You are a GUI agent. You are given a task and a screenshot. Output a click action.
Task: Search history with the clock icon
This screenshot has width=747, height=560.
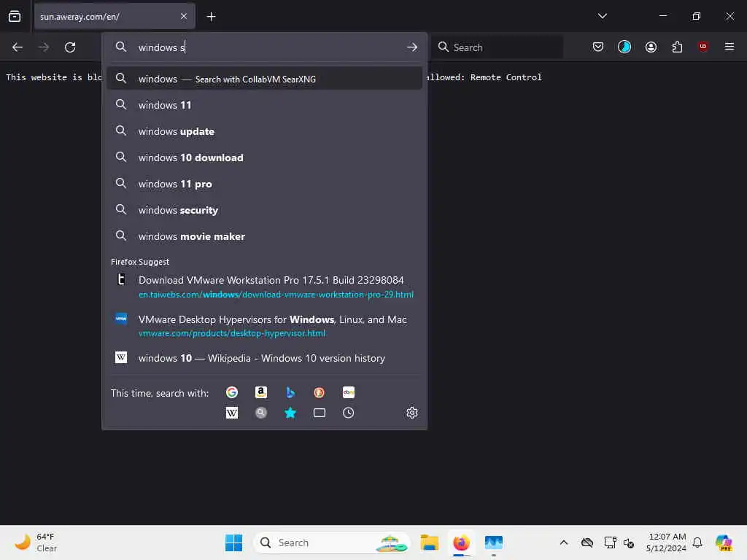pyautogui.click(x=348, y=413)
